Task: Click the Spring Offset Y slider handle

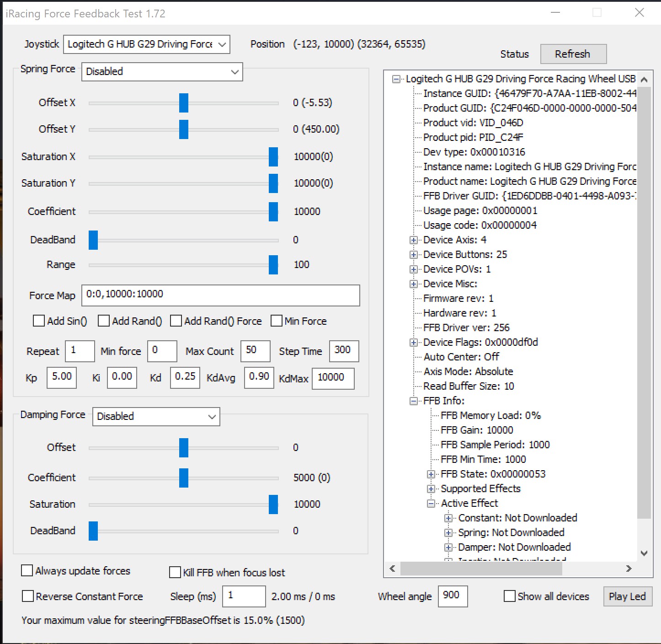Action: pos(184,129)
